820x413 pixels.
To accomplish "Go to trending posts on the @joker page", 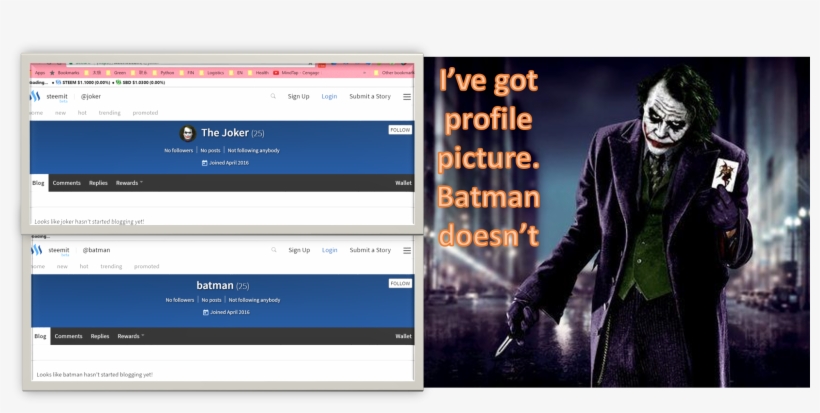I will point(109,113).
